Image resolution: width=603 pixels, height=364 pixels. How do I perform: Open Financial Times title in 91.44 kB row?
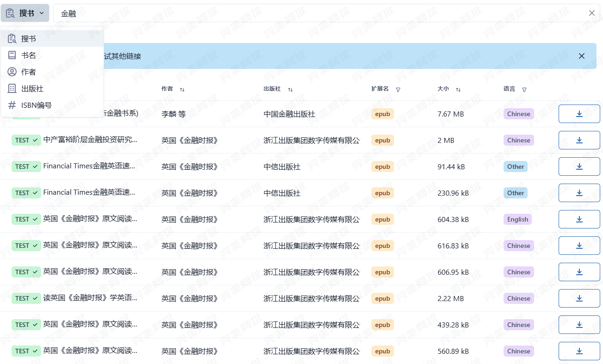(89, 166)
